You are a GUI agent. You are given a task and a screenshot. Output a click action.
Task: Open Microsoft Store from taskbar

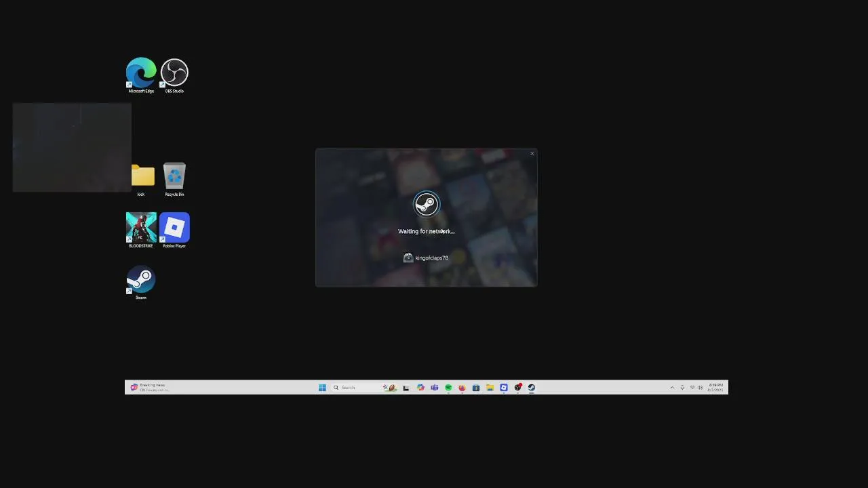(476, 388)
